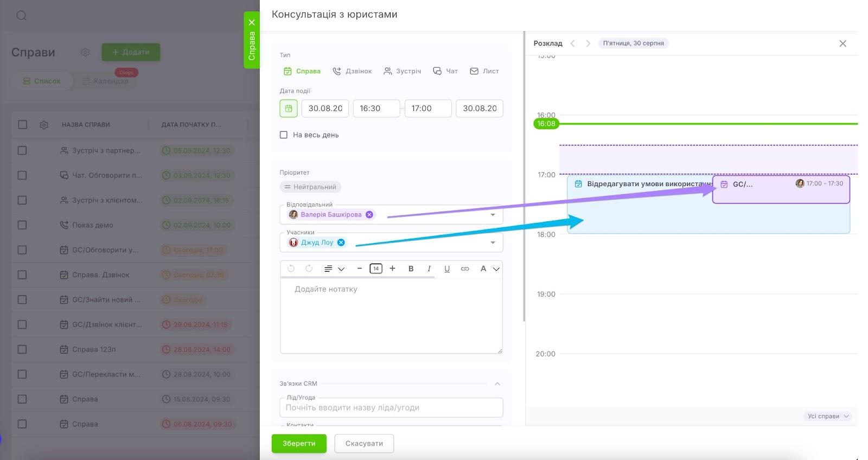
Task: Go to next day in schedule
Action: tap(588, 43)
